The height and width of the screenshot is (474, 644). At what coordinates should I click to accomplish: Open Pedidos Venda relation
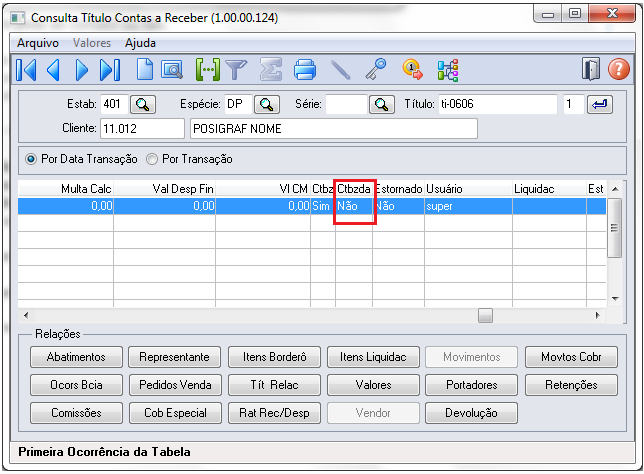click(x=175, y=385)
